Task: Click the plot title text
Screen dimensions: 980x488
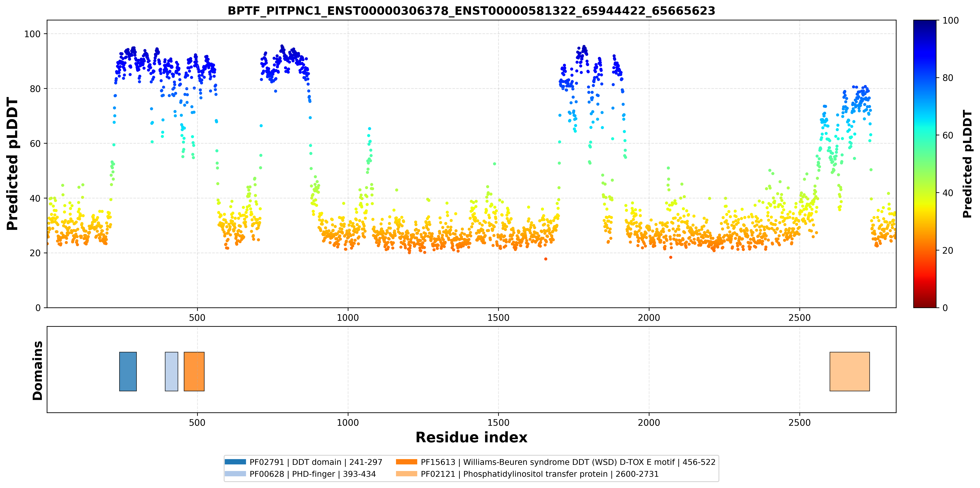Action: coord(471,11)
